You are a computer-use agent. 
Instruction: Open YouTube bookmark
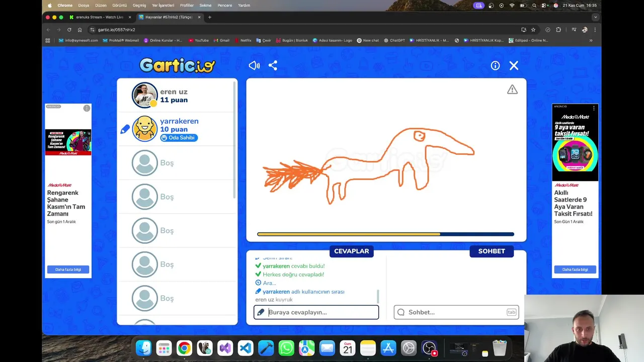coord(198,40)
